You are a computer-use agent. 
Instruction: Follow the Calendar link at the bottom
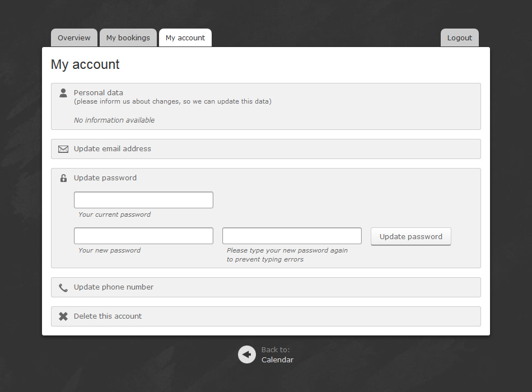277,360
